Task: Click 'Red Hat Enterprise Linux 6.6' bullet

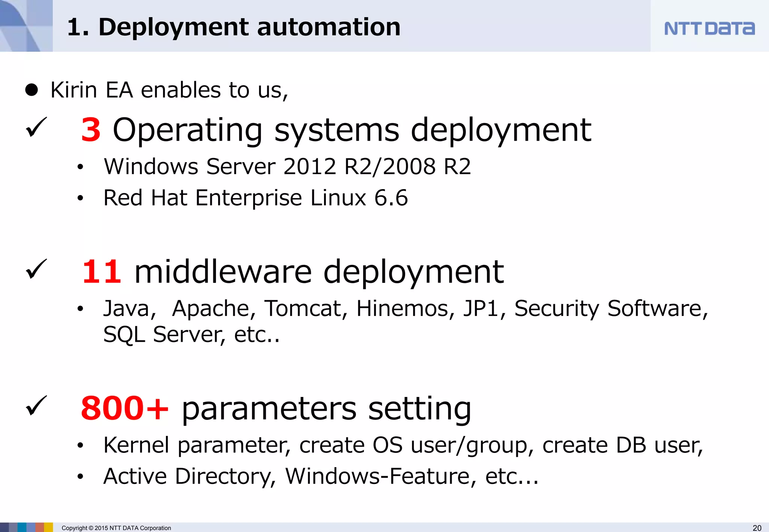Action: click(x=256, y=198)
